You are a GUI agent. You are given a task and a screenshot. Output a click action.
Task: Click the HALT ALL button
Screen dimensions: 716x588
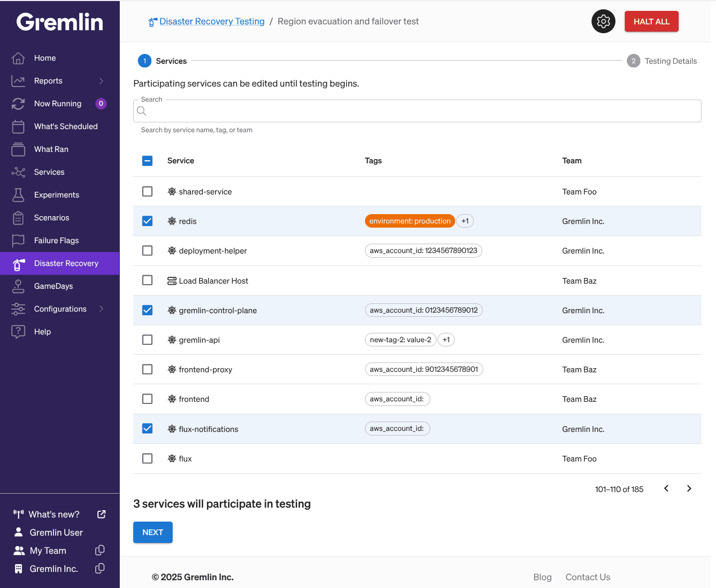(x=652, y=21)
